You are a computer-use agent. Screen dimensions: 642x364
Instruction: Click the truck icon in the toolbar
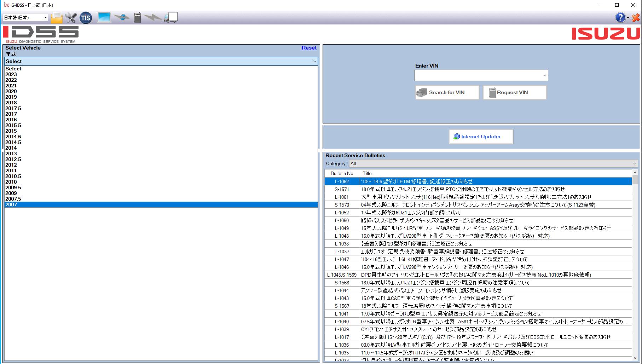(170, 17)
